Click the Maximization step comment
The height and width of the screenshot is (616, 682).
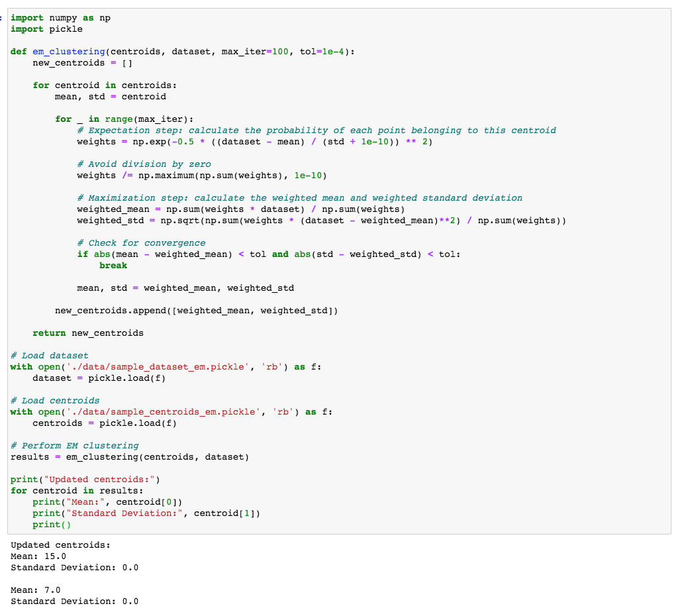[x=300, y=198]
